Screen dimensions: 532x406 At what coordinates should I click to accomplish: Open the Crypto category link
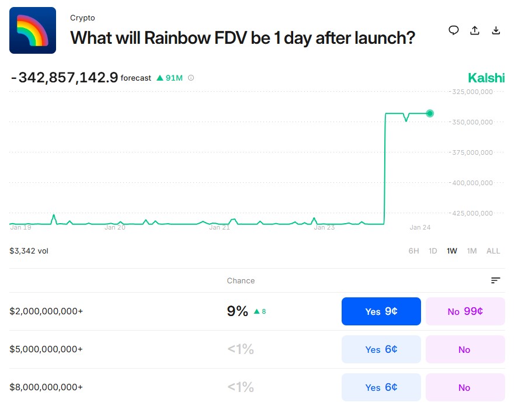(82, 18)
